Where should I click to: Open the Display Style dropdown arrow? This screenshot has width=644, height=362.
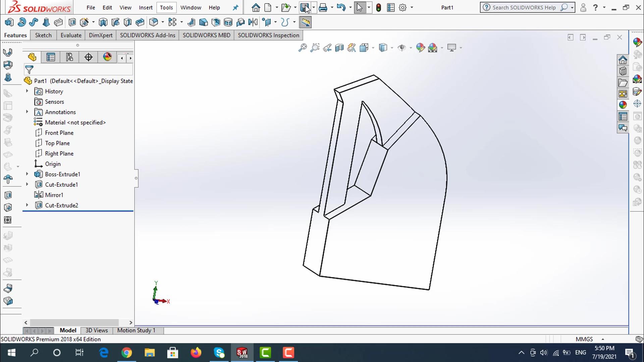point(392,48)
